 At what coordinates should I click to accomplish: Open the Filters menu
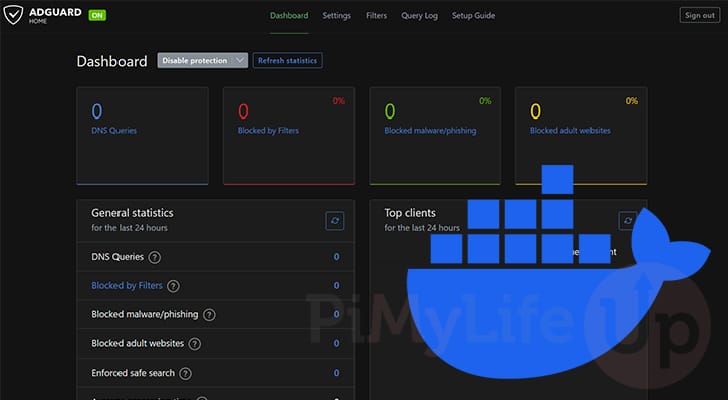tap(376, 15)
